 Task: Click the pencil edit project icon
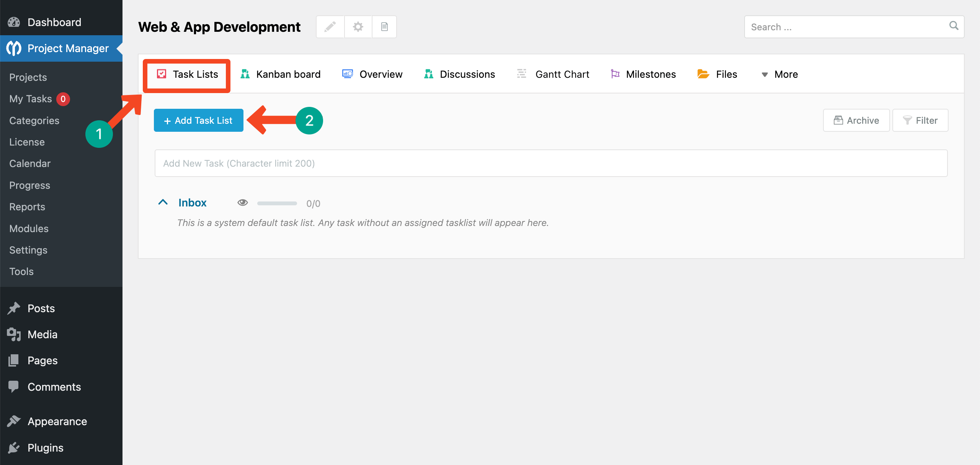coord(330,27)
